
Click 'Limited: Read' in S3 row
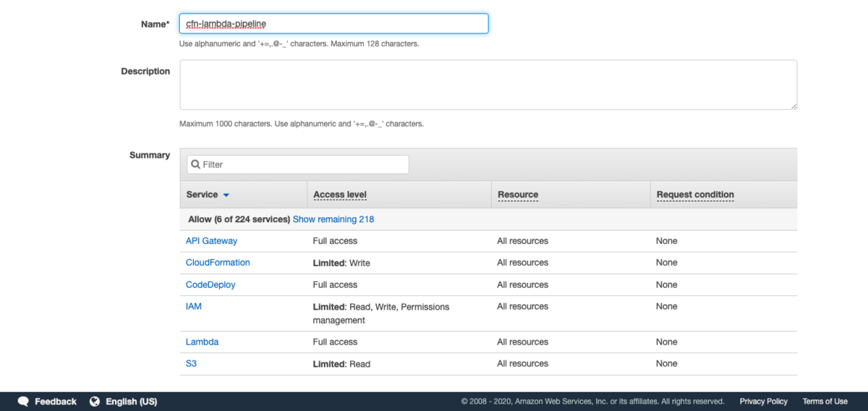[341, 365]
